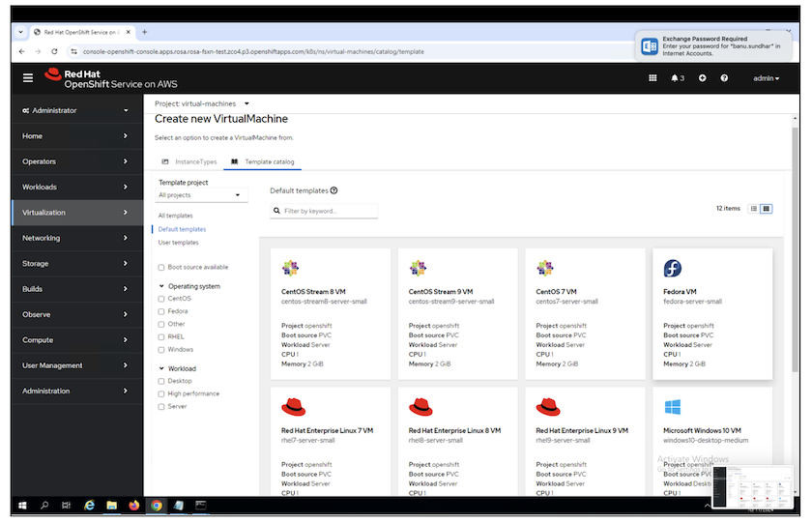Check the RHEL operating system filter

coord(161,337)
